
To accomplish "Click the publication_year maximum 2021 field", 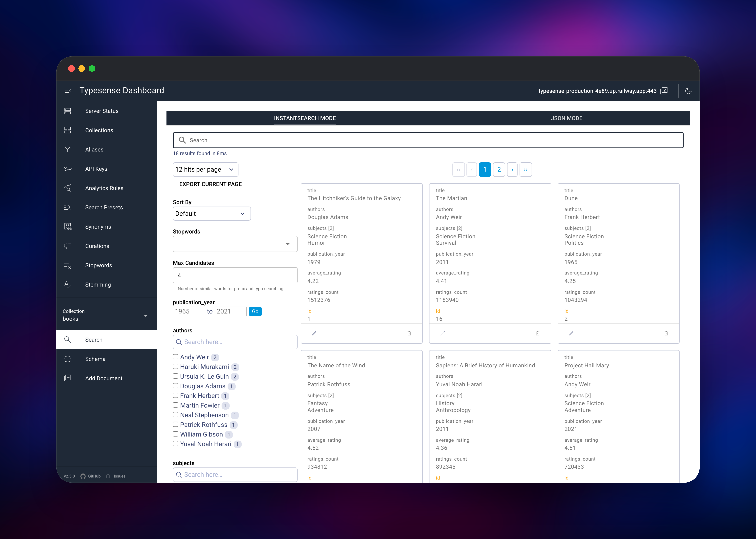I will (231, 311).
